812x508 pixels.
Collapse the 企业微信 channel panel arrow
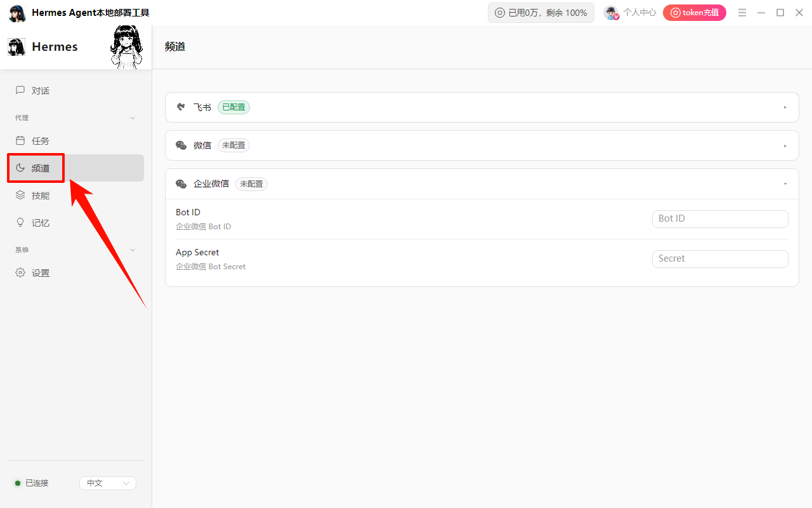(x=785, y=184)
